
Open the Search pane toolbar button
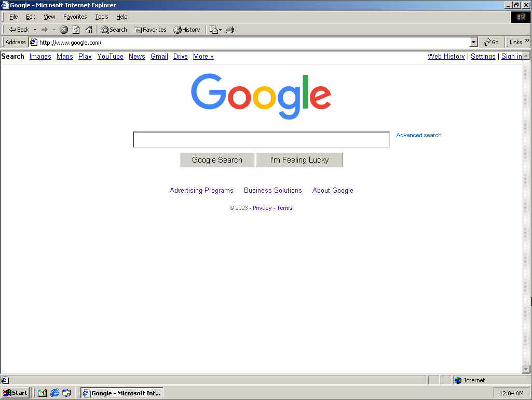tap(114, 30)
